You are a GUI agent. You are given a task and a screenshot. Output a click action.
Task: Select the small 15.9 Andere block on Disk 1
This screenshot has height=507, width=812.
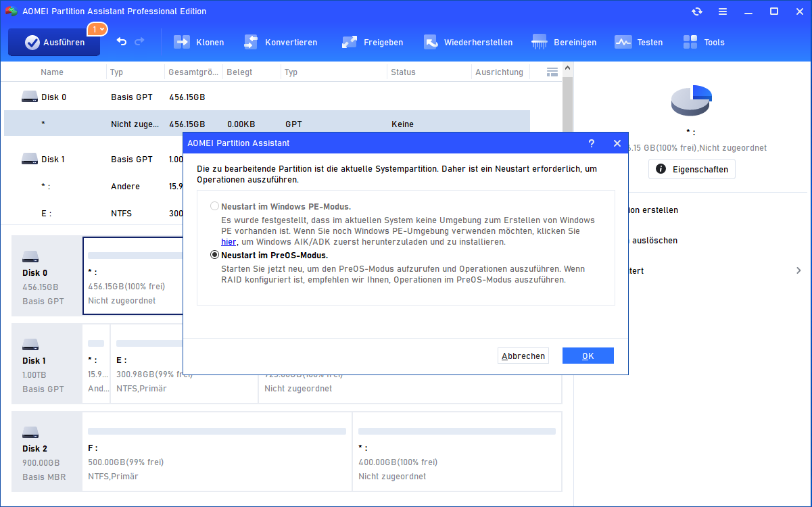(x=96, y=364)
